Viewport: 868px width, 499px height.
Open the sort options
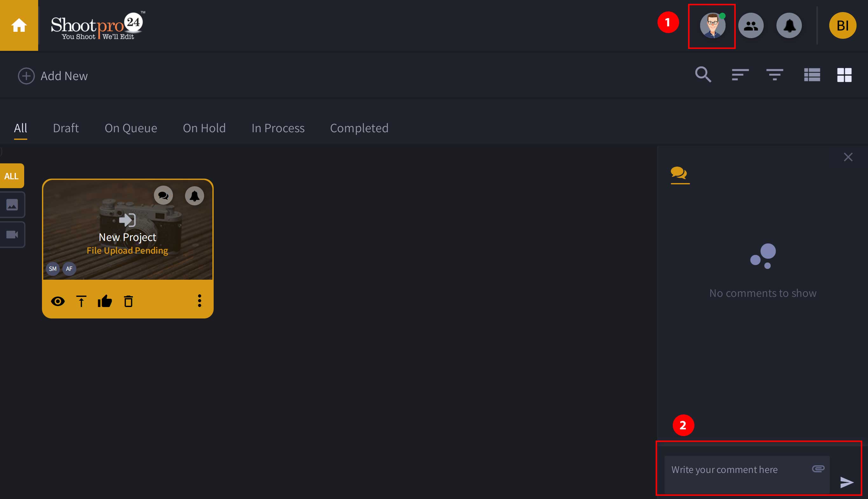(x=740, y=75)
